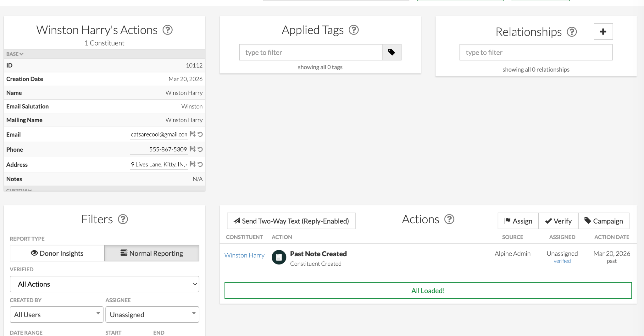Focus the Relationships filter field

[x=536, y=52]
